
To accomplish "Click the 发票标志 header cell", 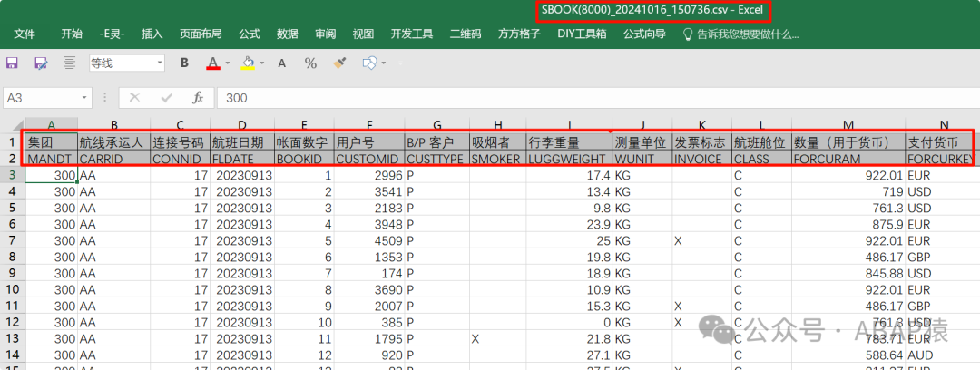I will tap(701, 141).
